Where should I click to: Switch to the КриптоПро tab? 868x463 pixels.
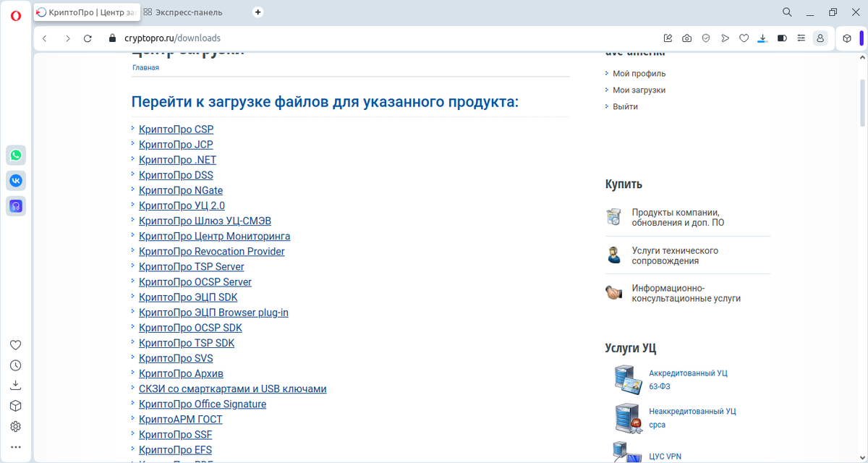pos(86,12)
